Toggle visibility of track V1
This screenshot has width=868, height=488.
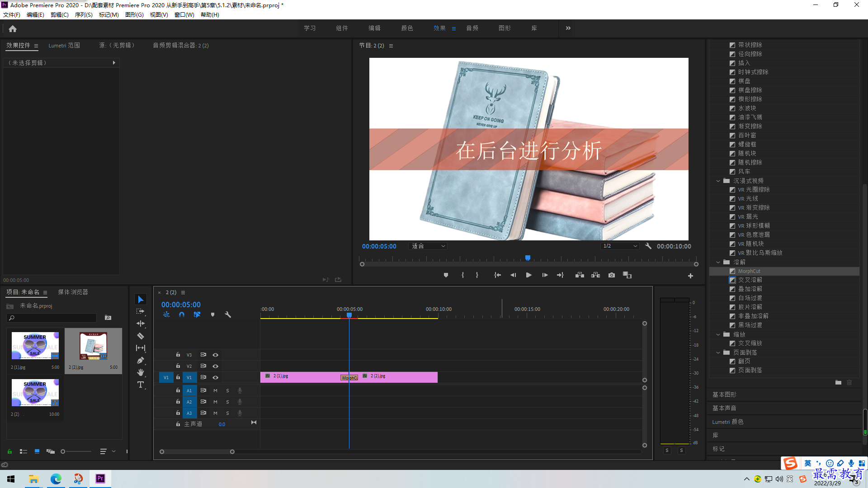coord(216,377)
